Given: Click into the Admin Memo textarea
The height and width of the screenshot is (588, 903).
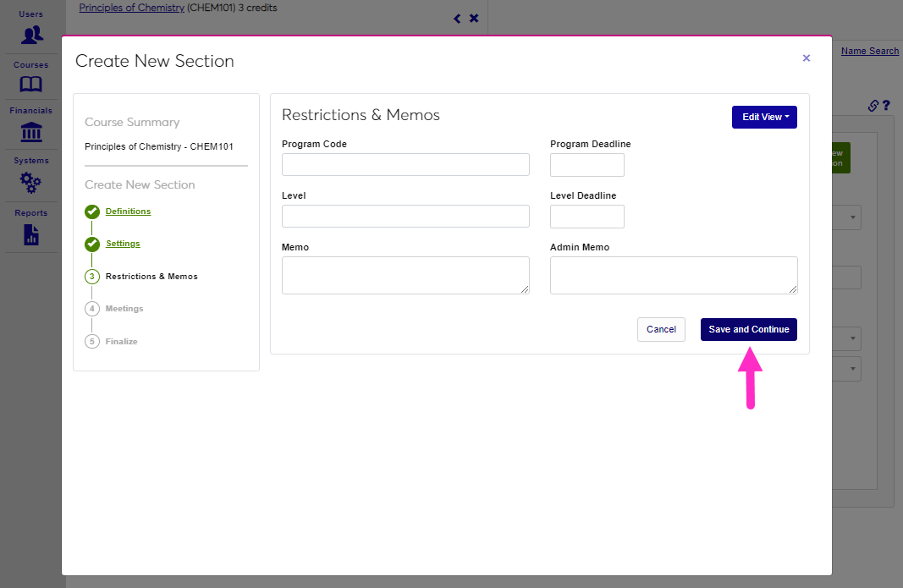Looking at the screenshot, I should tap(673, 275).
